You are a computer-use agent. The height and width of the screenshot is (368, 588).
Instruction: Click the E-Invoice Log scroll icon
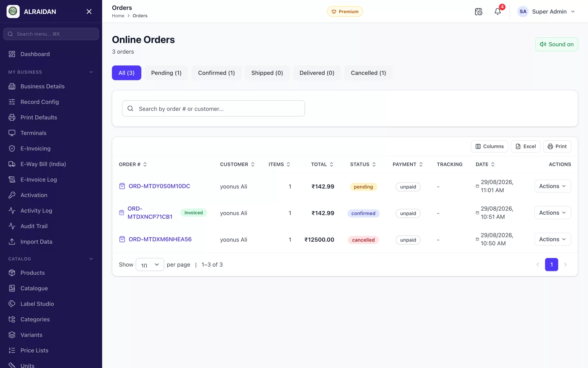click(12, 180)
